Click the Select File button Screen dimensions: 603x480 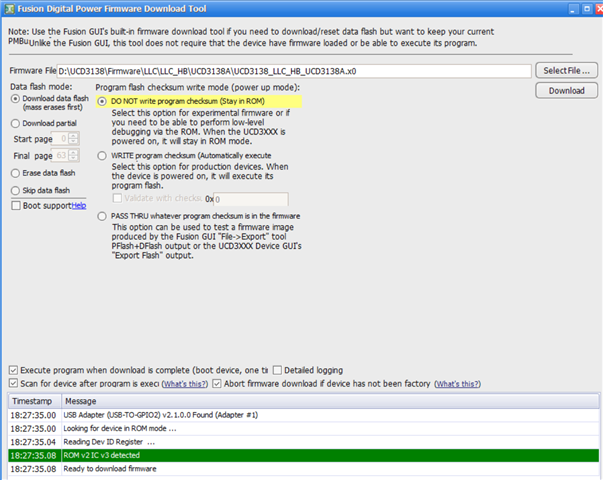pyautogui.click(x=566, y=70)
